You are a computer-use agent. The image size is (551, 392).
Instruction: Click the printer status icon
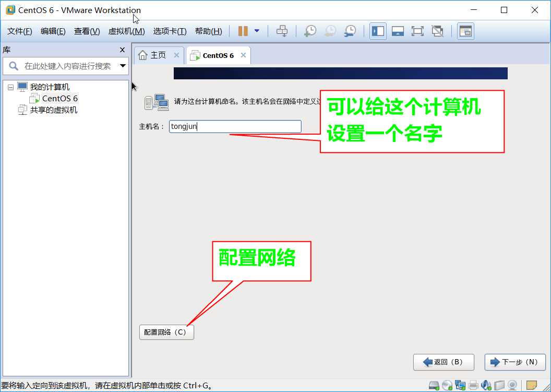point(473,385)
